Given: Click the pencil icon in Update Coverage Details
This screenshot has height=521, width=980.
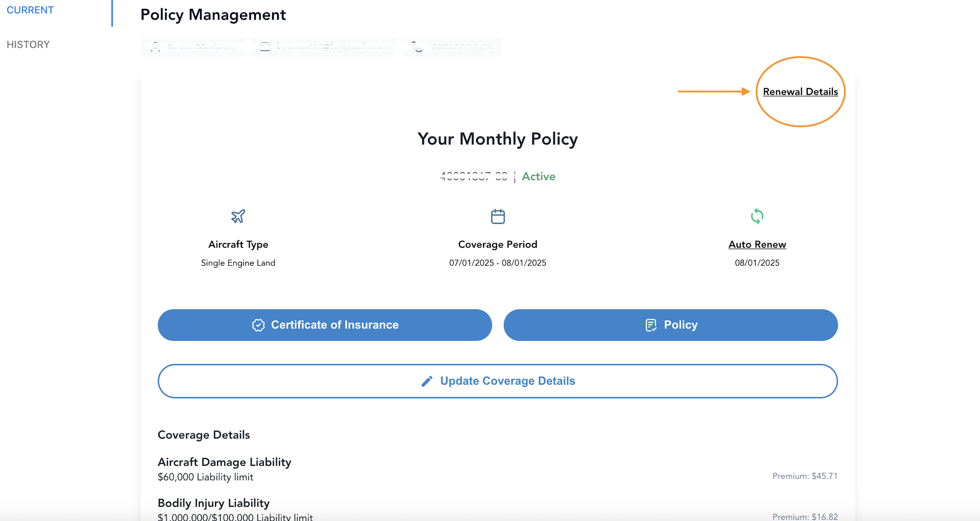Looking at the screenshot, I should 427,381.
